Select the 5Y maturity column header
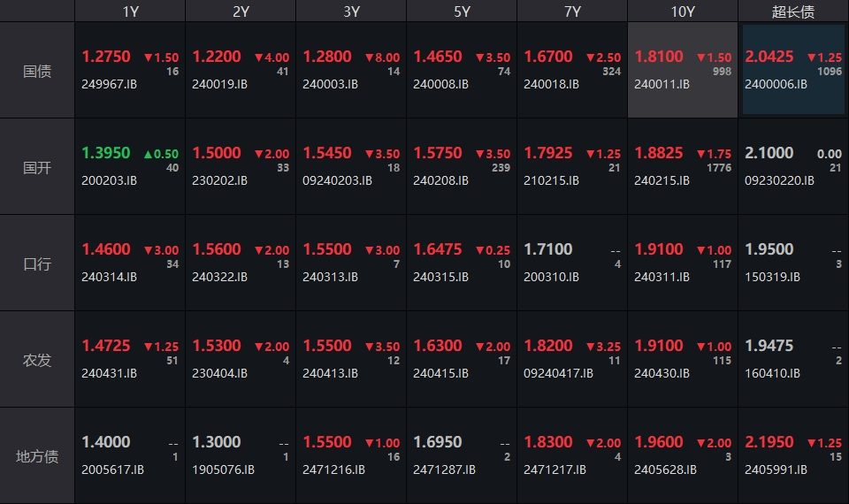 [462, 11]
